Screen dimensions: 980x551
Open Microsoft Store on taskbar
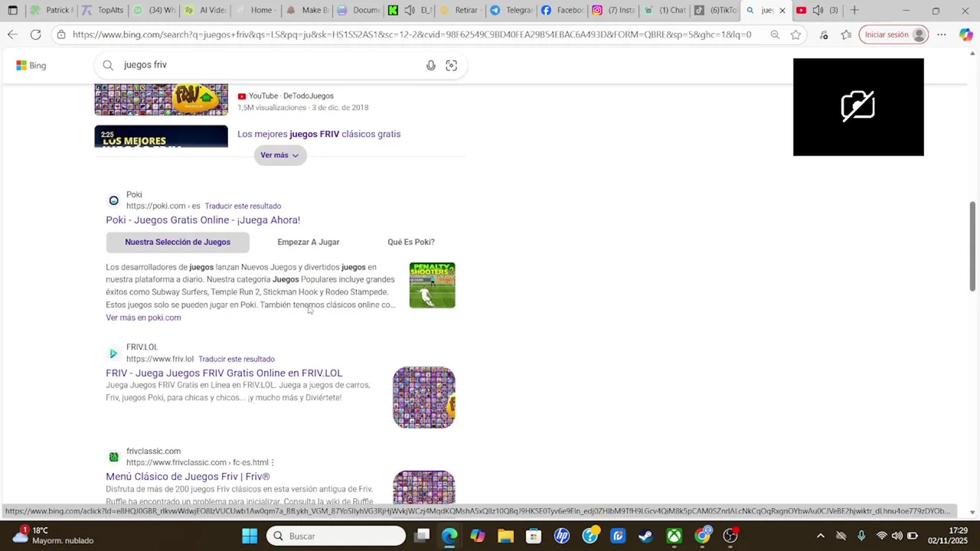pyautogui.click(x=534, y=536)
